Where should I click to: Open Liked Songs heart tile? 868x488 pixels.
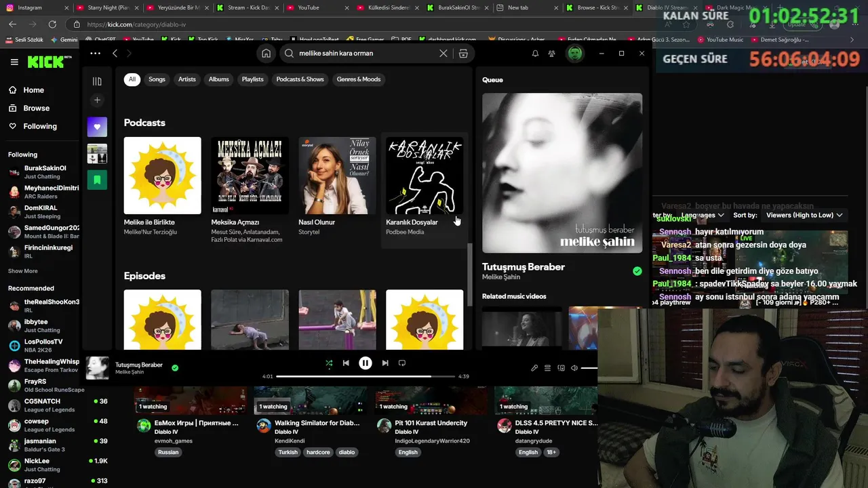pyautogui.click(x=97, y=127)
